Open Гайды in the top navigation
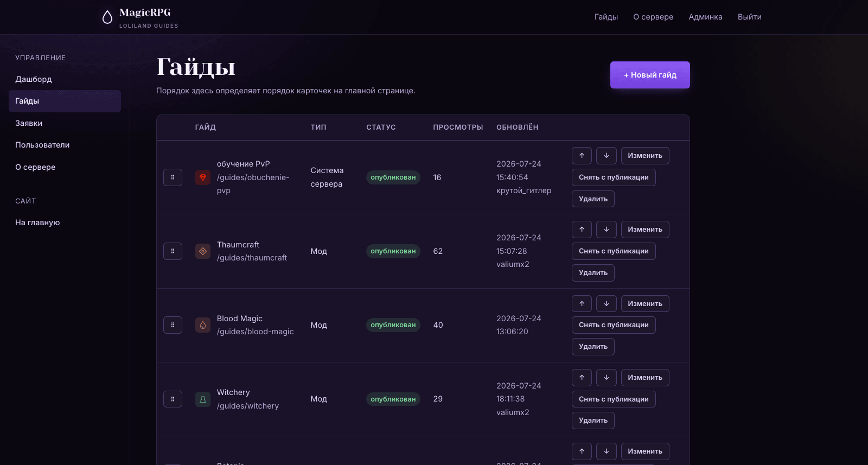This screenshot has width=868, height=465. pyautogui.click(x=606, y=17)
